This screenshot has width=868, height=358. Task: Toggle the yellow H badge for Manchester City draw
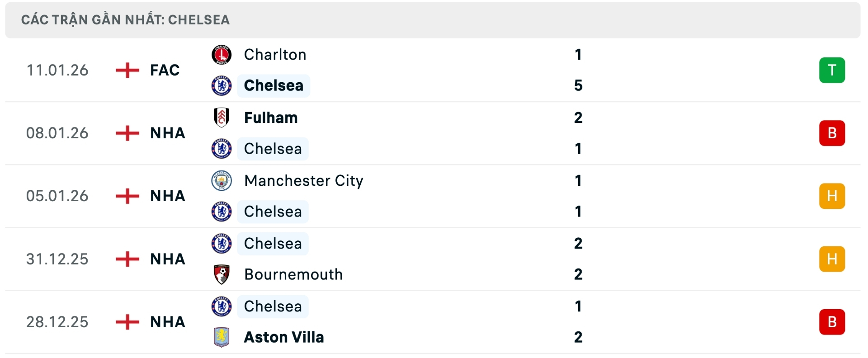(832, 196)
